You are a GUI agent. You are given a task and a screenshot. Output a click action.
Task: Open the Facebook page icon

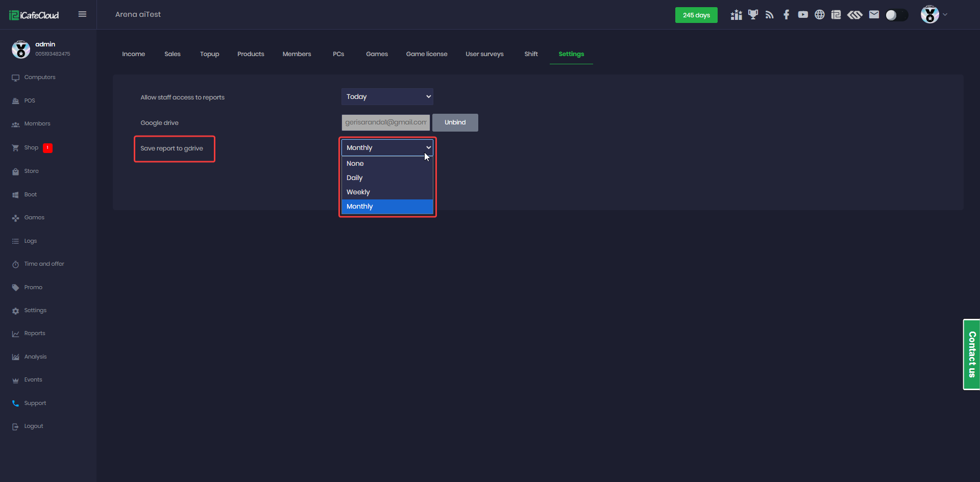(x=786, y=15)
